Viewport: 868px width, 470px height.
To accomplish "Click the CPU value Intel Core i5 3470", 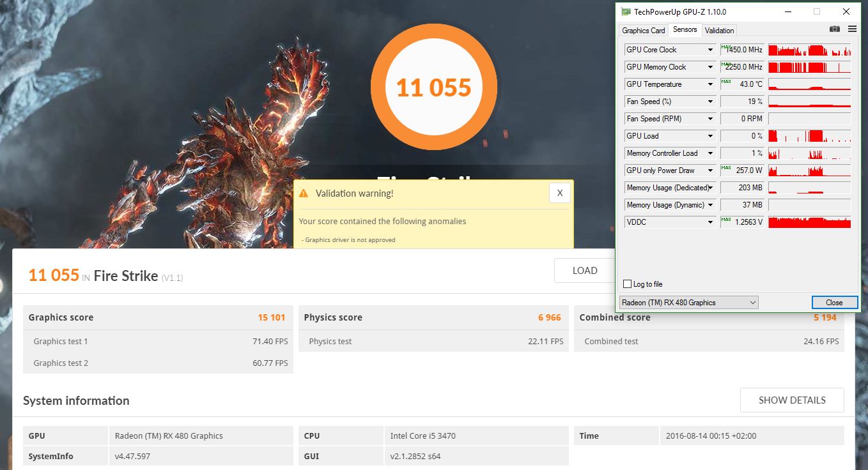I will click(423, 436).
